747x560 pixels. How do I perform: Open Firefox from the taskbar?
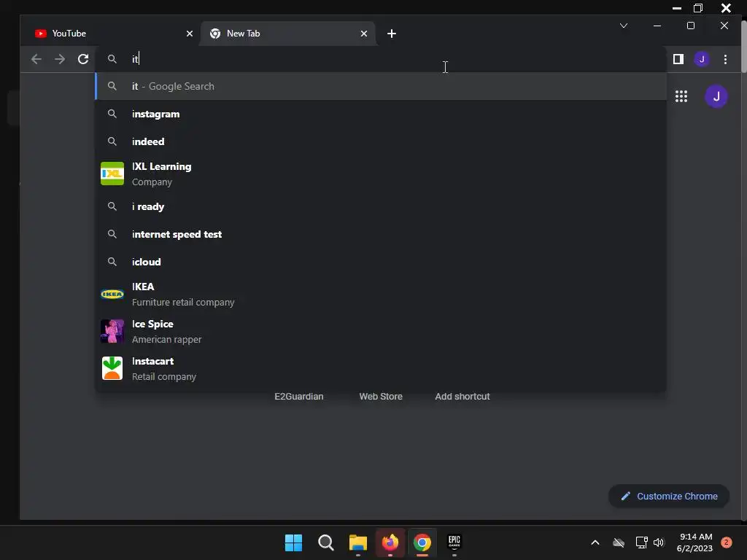(390, 542)
